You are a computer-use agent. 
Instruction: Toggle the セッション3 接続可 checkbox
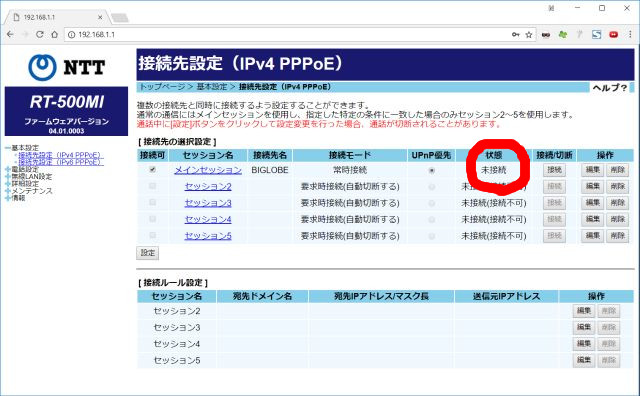tap(153, 202)
